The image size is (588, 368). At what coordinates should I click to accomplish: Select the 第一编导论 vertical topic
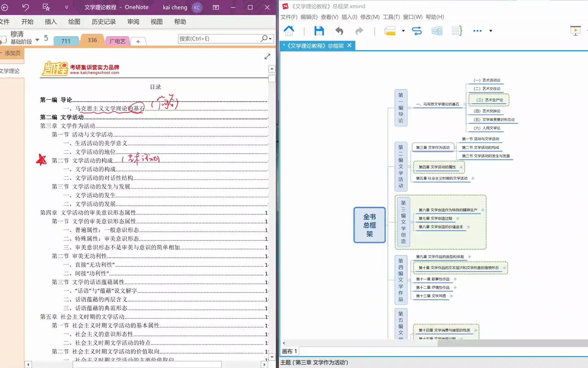pyautogui.click(x=401, y=108)
